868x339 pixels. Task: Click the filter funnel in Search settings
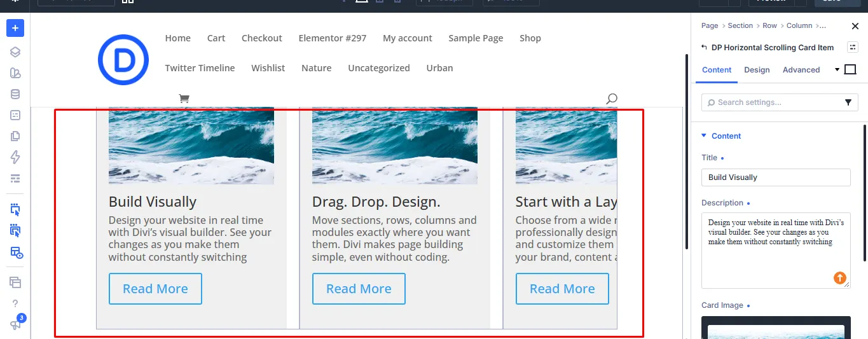coord(848,102)
